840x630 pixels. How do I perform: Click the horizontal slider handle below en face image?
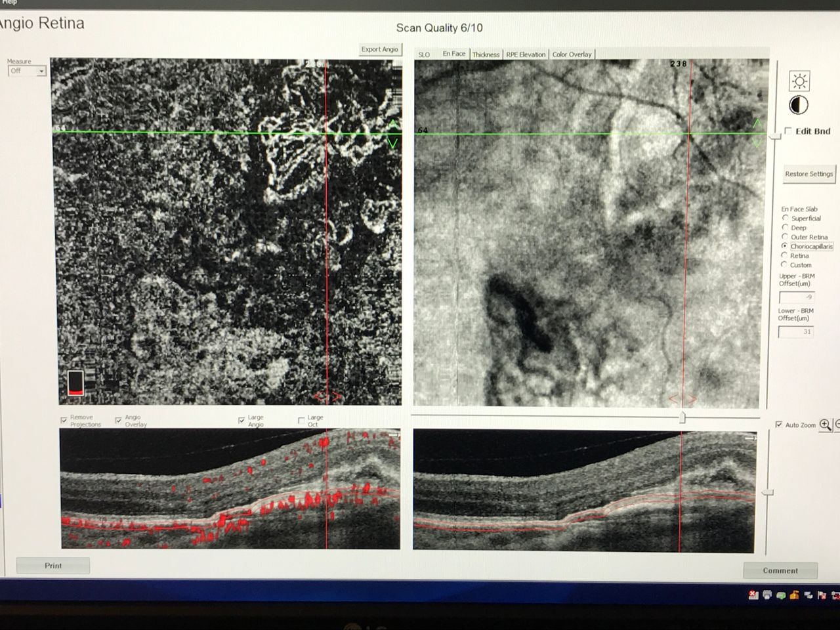pyautogui.click(x=682, y=417)
